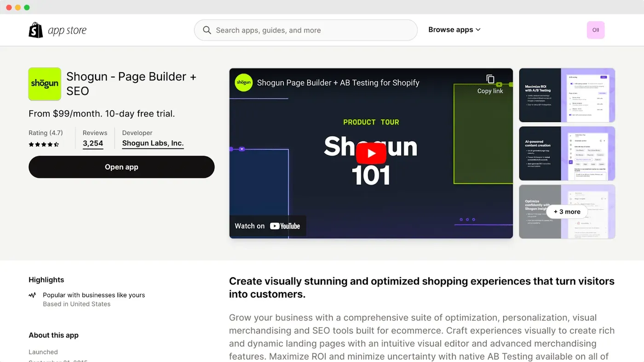644x362 pixels.
Task: Click the green Shogun app icon
Action: click(x=45, y=84)
